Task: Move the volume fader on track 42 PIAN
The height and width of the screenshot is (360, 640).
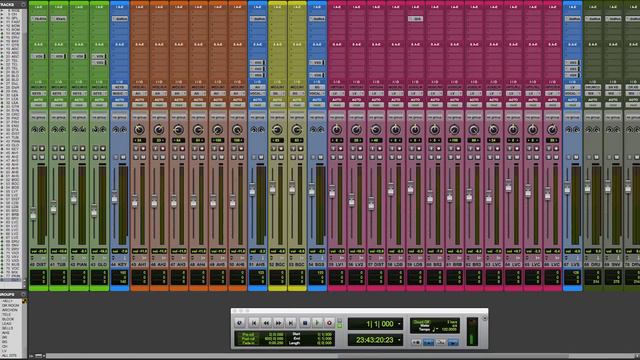Action: click(x=74, y=198)
